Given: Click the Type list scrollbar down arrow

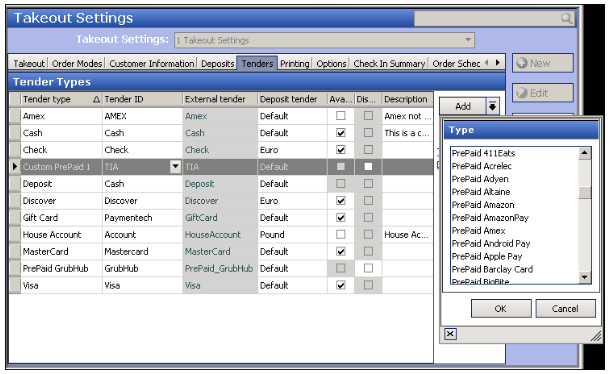Looking at the screenshot, I should tap(584, 277).
